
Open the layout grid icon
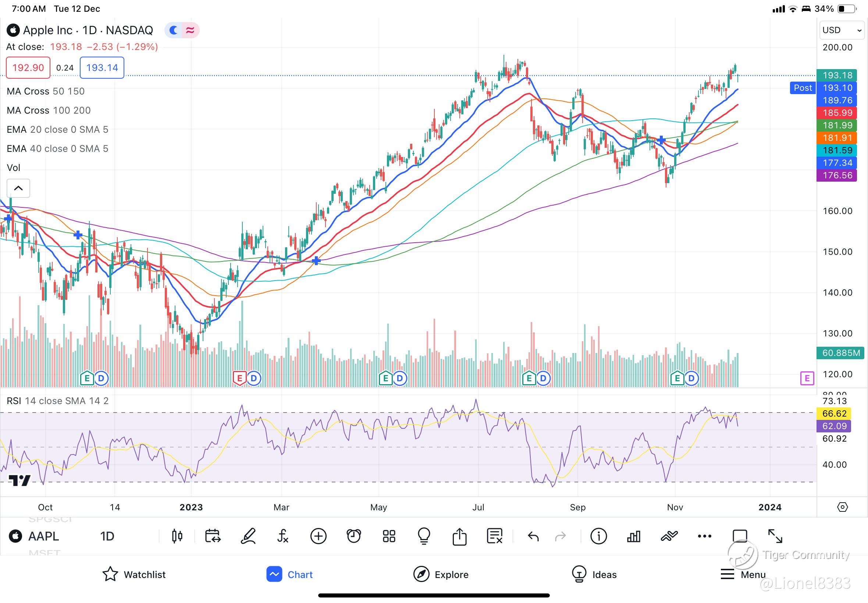click(x=389, y=536)
